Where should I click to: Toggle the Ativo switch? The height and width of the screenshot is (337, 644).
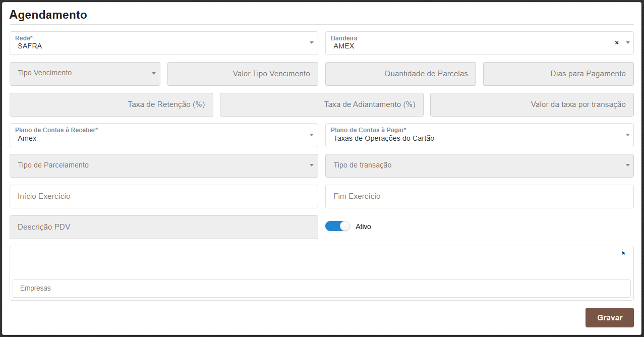coord(337,227)
